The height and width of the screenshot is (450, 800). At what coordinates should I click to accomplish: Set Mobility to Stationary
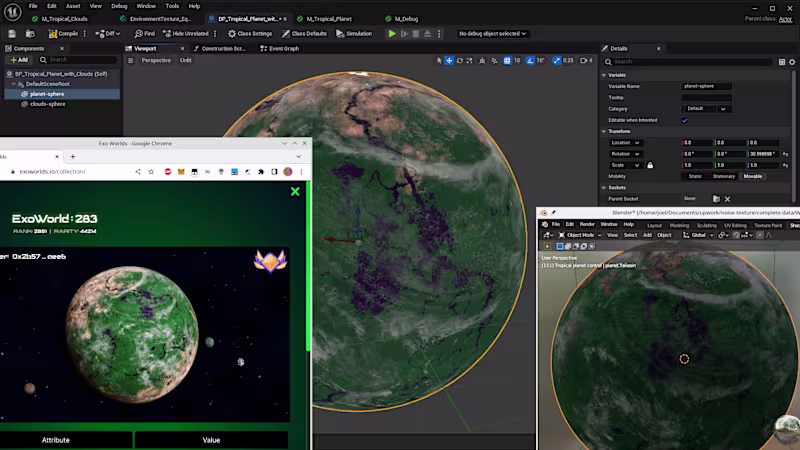[x=722, y=176]
